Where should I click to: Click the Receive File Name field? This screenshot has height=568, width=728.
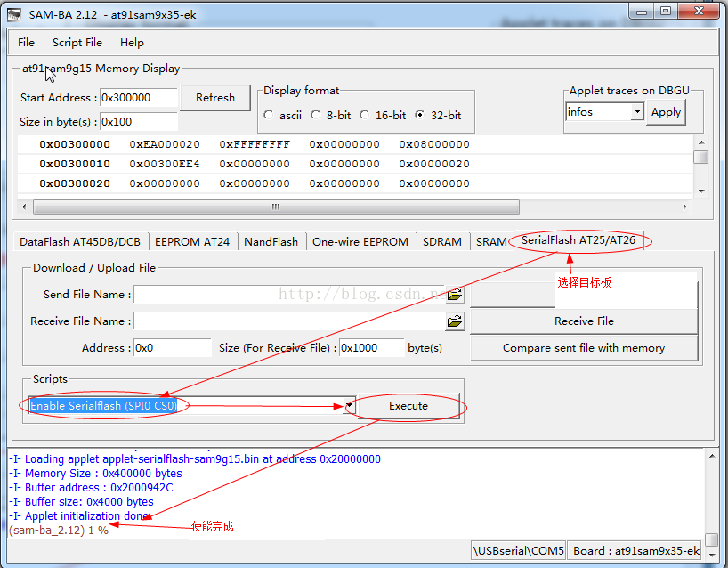(x=288, y=321)
